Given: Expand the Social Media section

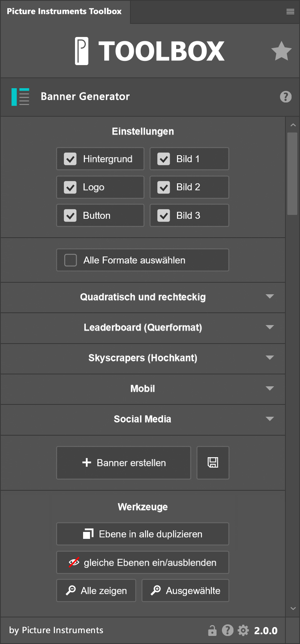Looking at the screenshot, I should click(143, 419).
